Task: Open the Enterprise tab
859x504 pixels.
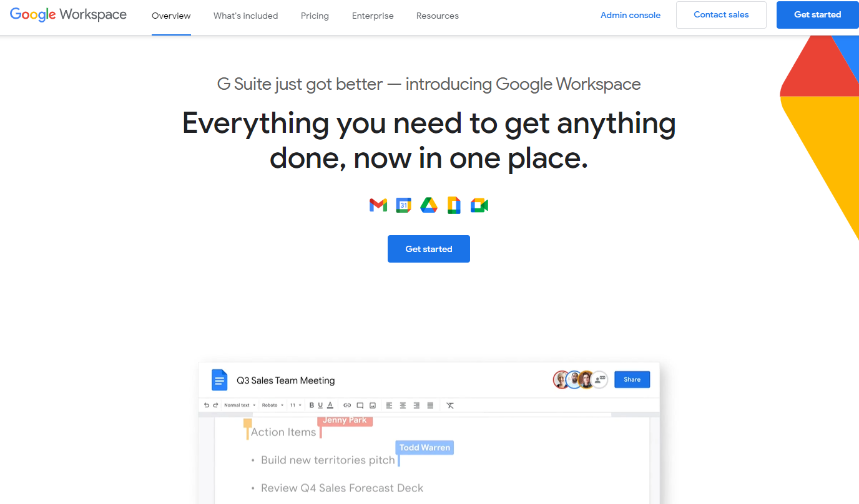Action: pos(373,16)
